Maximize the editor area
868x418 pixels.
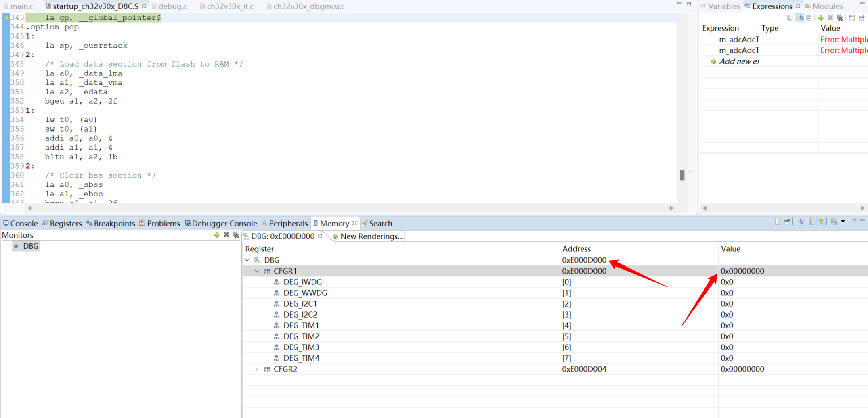click(689, 4)
